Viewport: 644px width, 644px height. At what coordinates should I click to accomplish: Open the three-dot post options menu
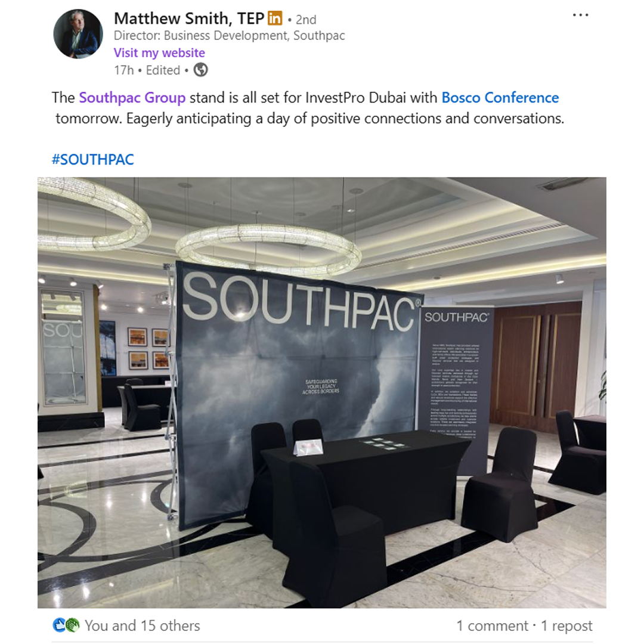pos(580,15)
